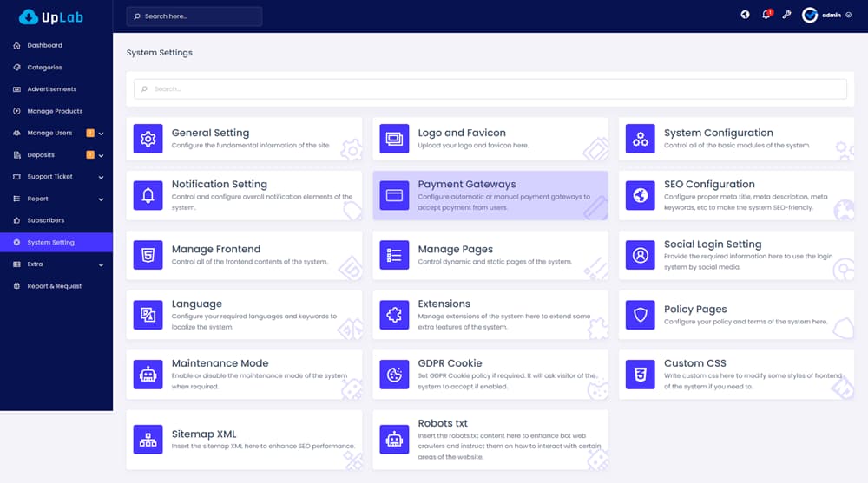The image size is (868, 483).
Task: Click the SEO Configuration globe icon
Action: (x=640, y=195)
